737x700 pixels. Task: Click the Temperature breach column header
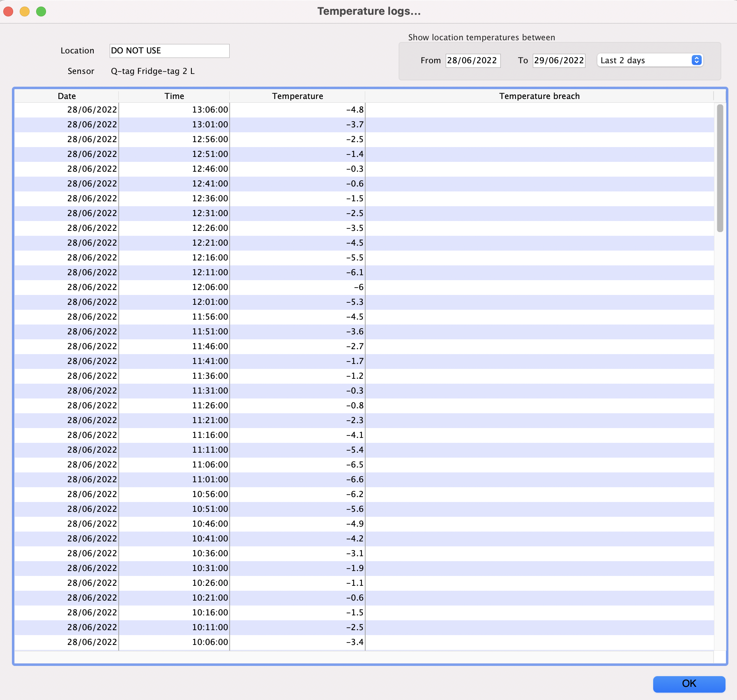(x=539, y=96)
